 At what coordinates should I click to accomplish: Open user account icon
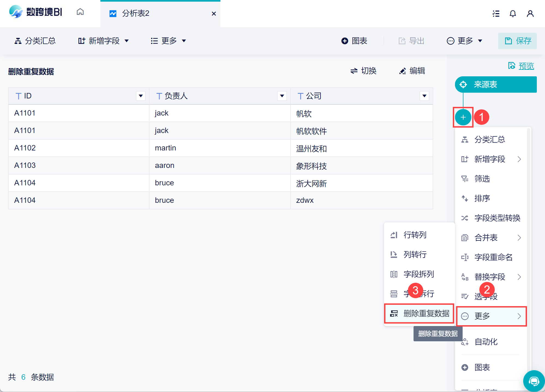pos(530,14)
